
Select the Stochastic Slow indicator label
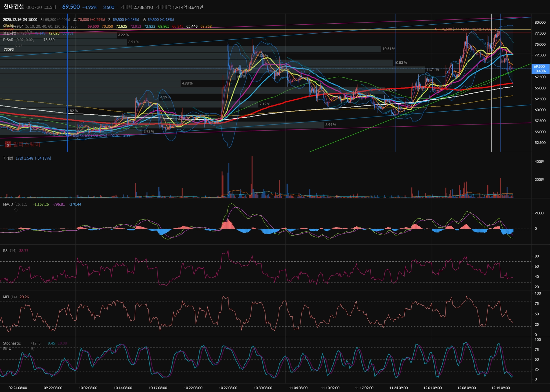(12, 343)
